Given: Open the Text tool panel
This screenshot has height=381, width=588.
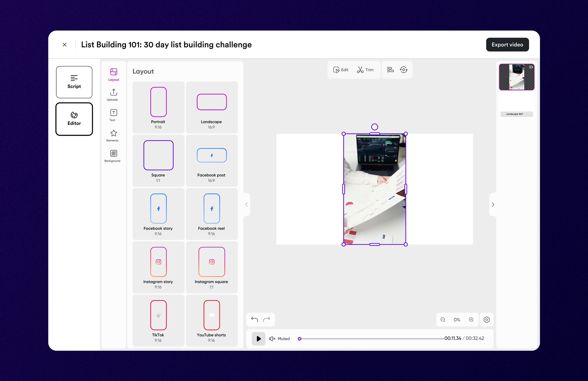Looking at the screenshot, I should pyautogui.click(x=113, y=115).
